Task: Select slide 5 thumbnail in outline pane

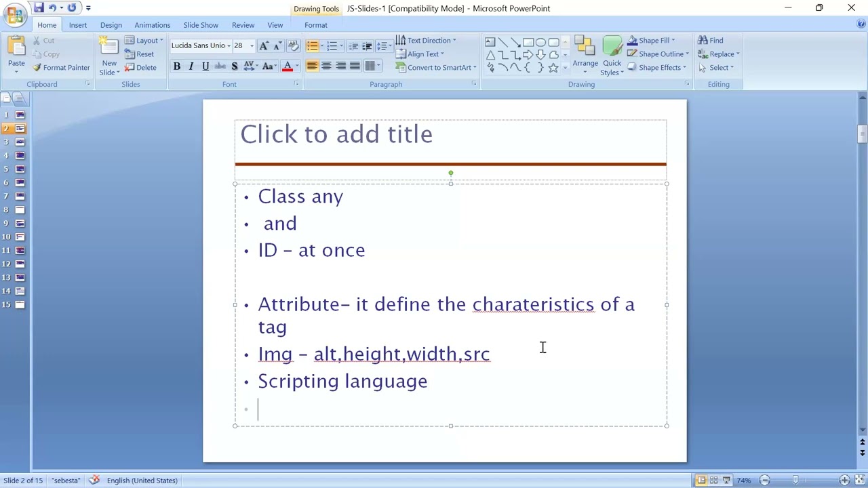Action: 20,169
